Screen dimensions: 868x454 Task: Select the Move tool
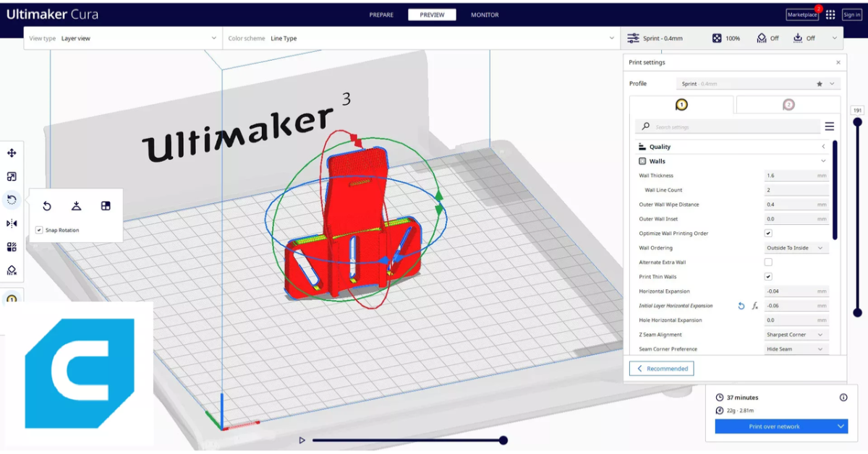click(x=11, y=153)
